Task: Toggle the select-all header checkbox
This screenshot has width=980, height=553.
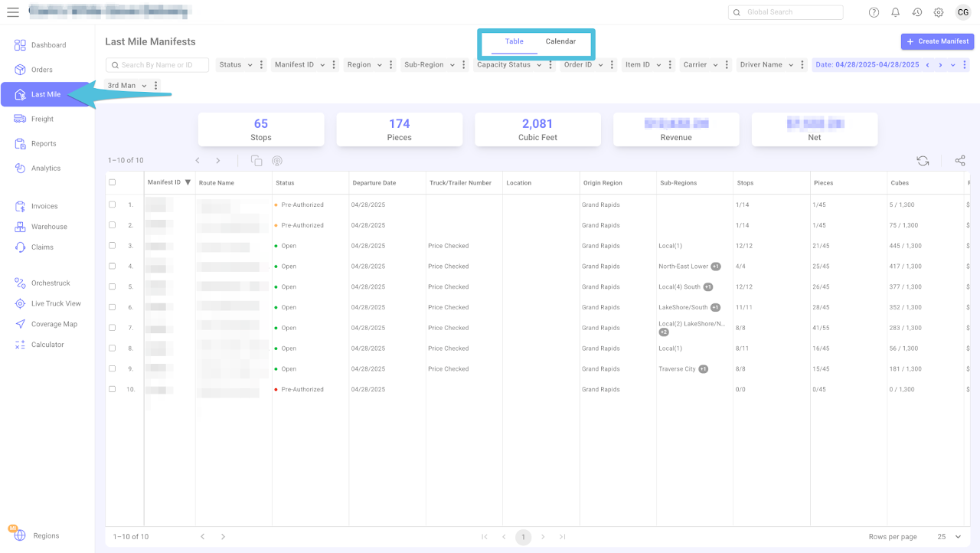Action: 113,182
